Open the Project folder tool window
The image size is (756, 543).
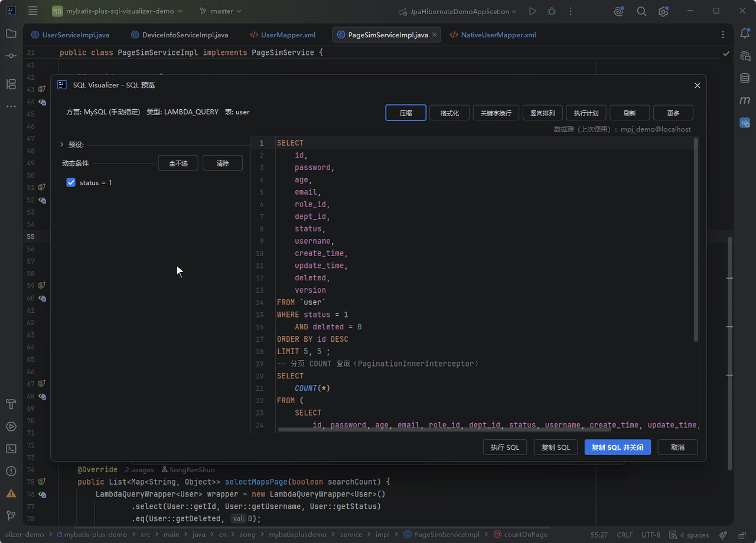11,34
